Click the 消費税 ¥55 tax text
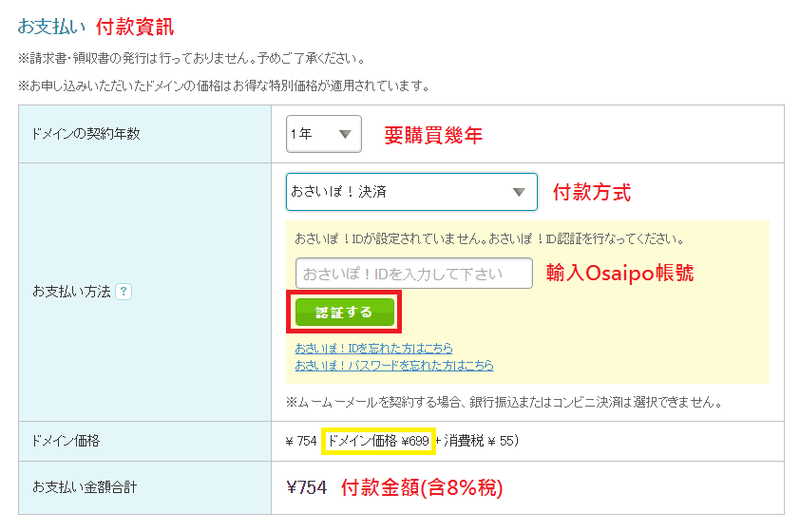 (479, 441)
